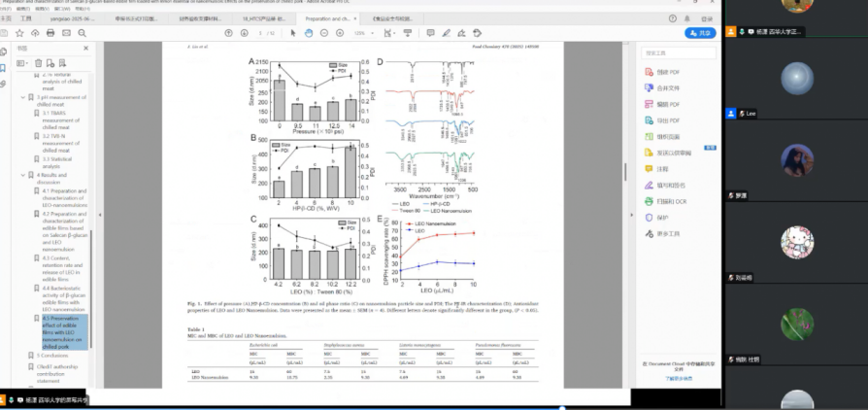Add to favorites star icon

pyautogui.click(x=20, y=33)
